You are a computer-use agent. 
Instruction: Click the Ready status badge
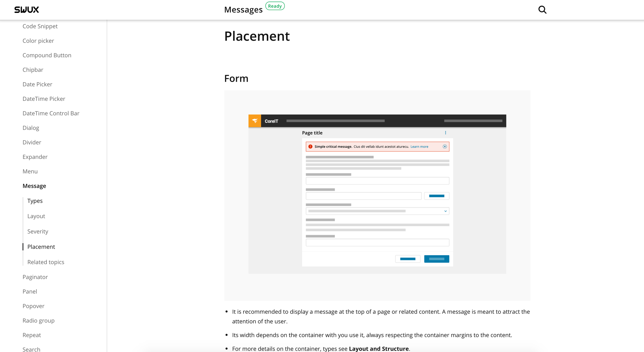click(x=275, y=6)
